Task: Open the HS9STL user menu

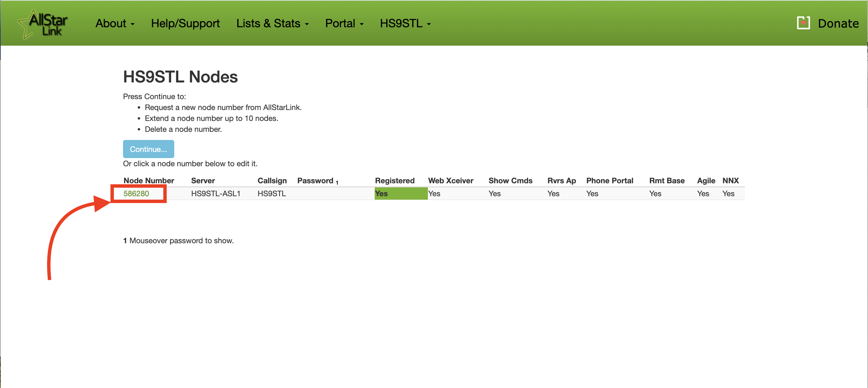Action: pyautogui.click(x=405, y=24)
